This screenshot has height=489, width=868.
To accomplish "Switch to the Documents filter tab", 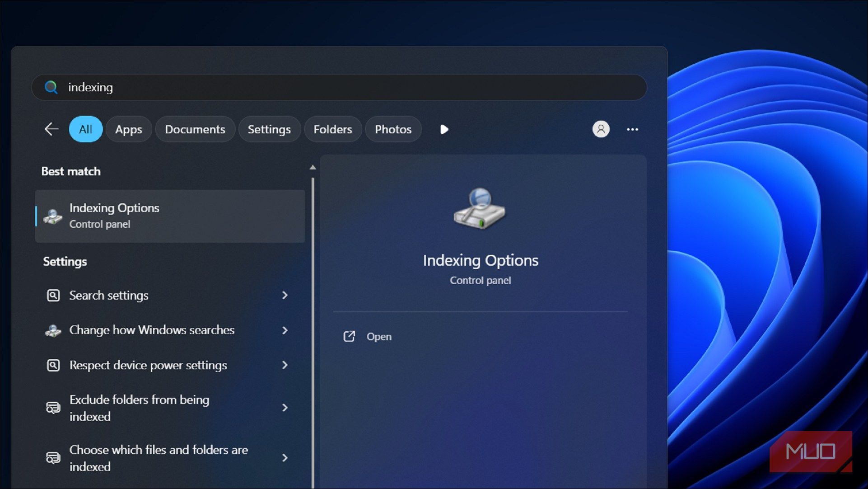I will point(195,129).
